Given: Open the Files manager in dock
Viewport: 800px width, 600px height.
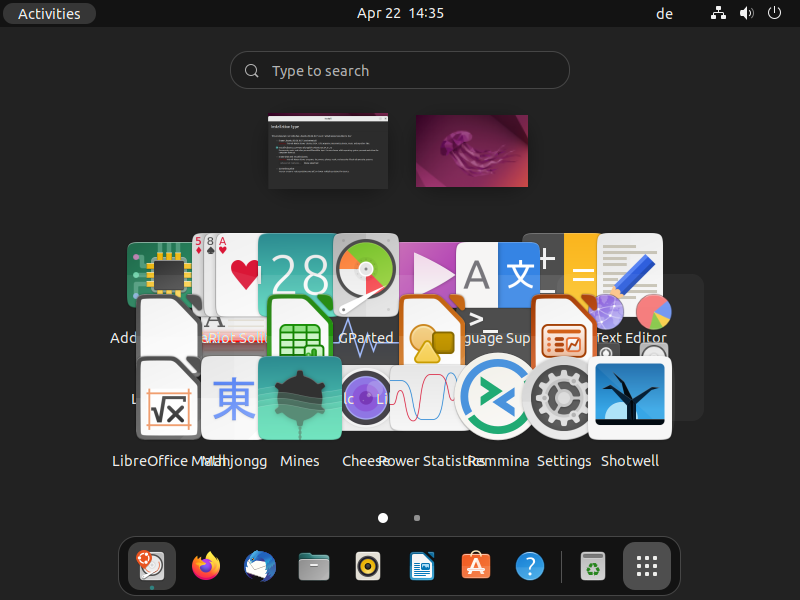Looking at the screenshot, I should (x=314, y=566).
